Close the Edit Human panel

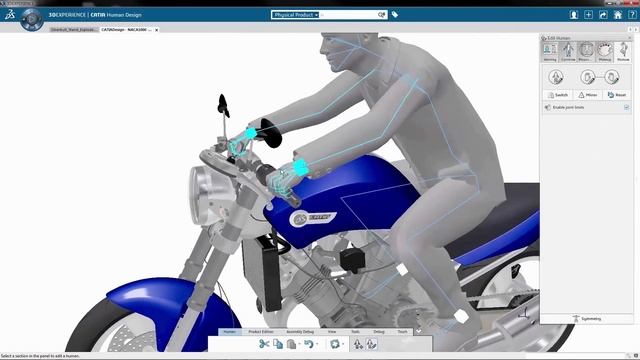coord(629,38)
